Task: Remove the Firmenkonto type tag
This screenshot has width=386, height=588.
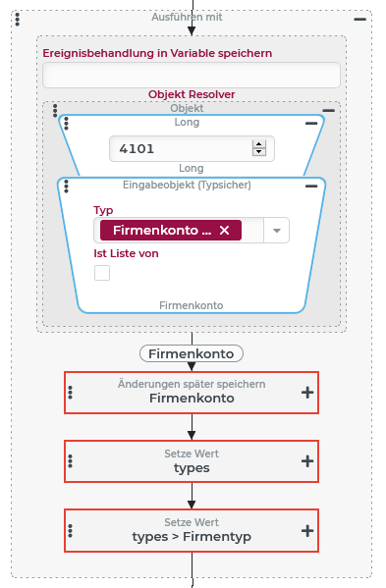Action: 224,231
